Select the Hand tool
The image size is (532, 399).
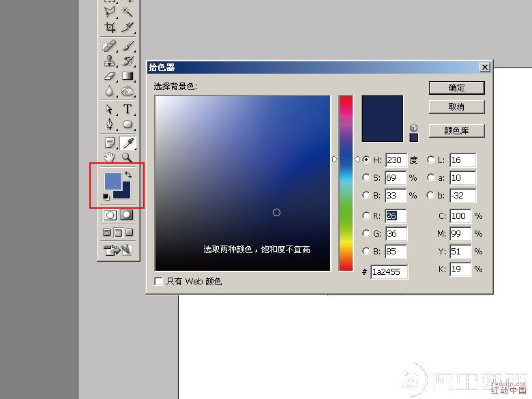[109, 157]
